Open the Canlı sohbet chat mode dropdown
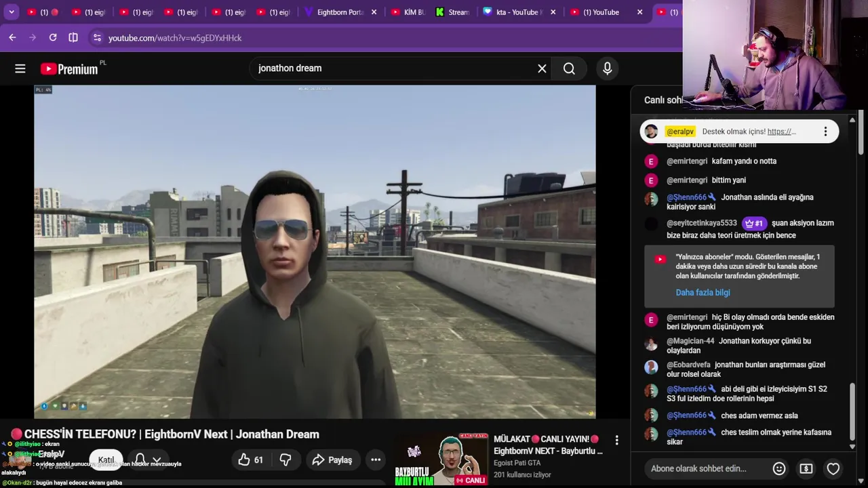 click(664, 100)
